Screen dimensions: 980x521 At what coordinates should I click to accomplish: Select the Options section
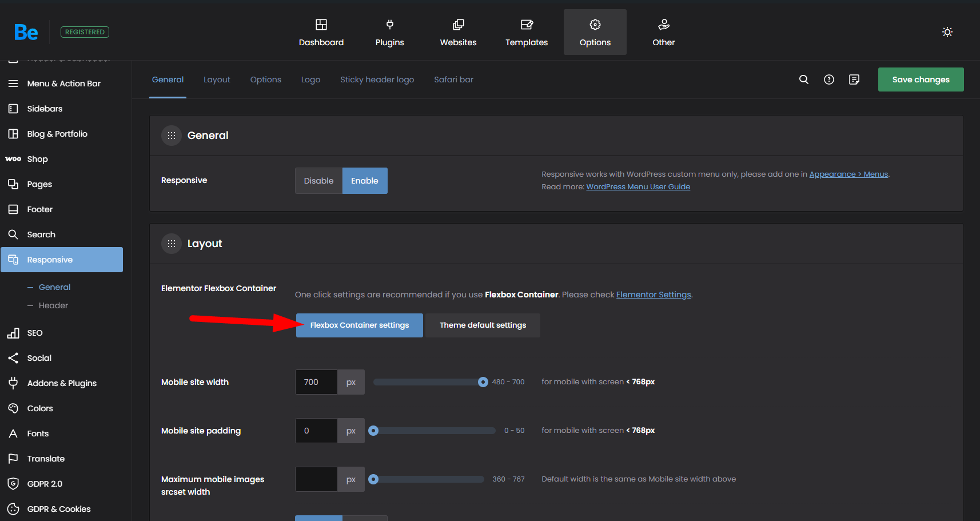click(x=595, y=32)
